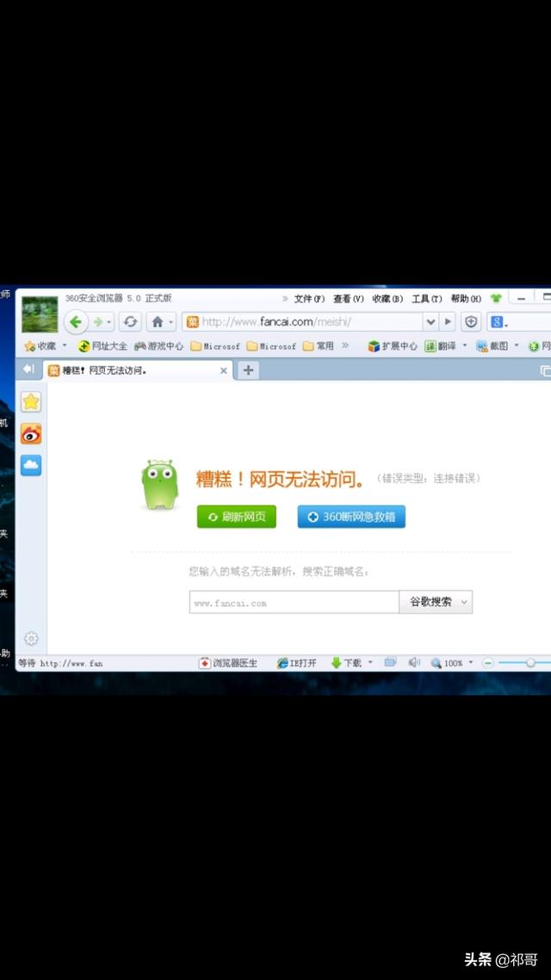Image resolution: width=551 pixels, height=980 pixels.
Task: Click the Google search engine icon
Action: point(498,322)
